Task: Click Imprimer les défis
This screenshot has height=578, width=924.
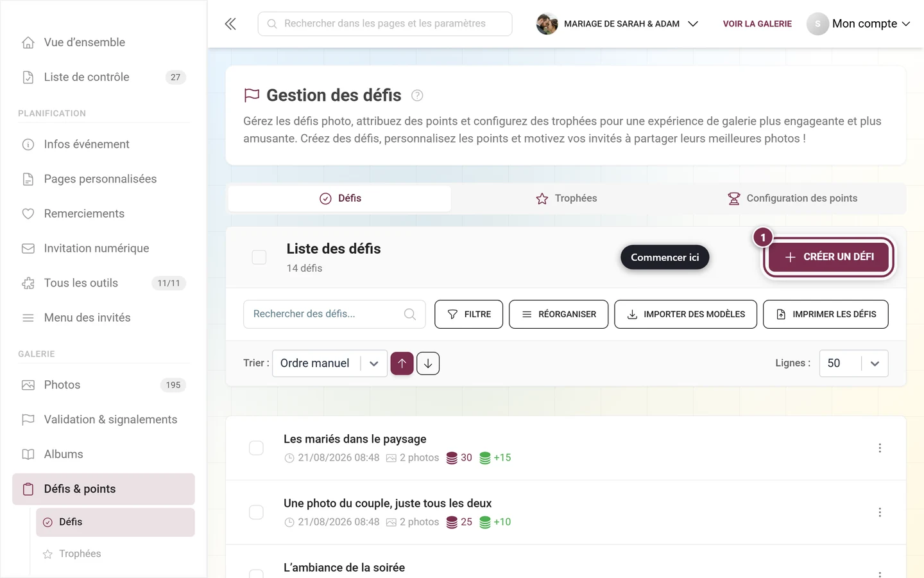Action: (x=826, y=314)
